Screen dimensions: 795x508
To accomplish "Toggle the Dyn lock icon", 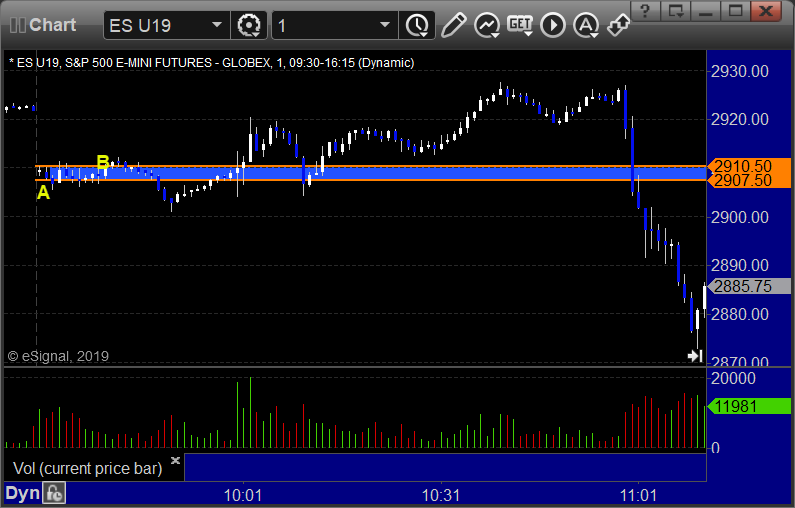I will pyautogui.click(x=54, y=493).
